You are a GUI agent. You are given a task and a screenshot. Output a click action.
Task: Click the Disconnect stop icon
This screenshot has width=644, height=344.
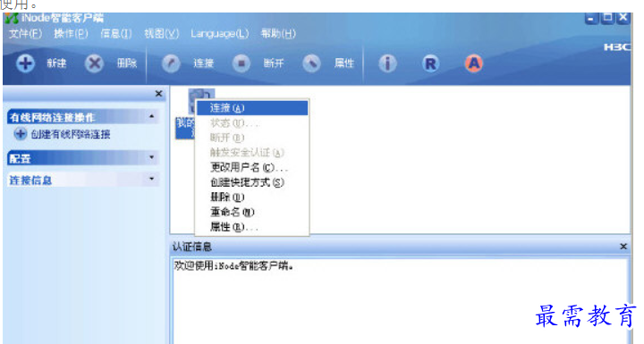click(x=241, y=63)
